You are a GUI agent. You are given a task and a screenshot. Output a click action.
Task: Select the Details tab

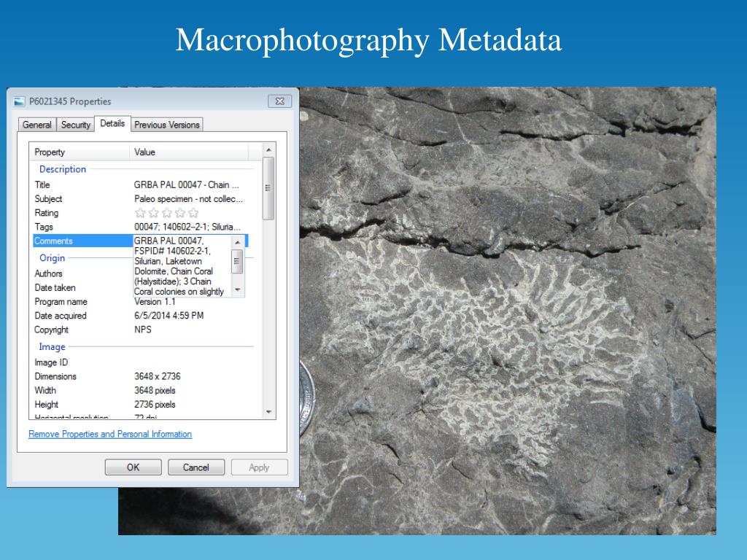(x=112, y=123)
